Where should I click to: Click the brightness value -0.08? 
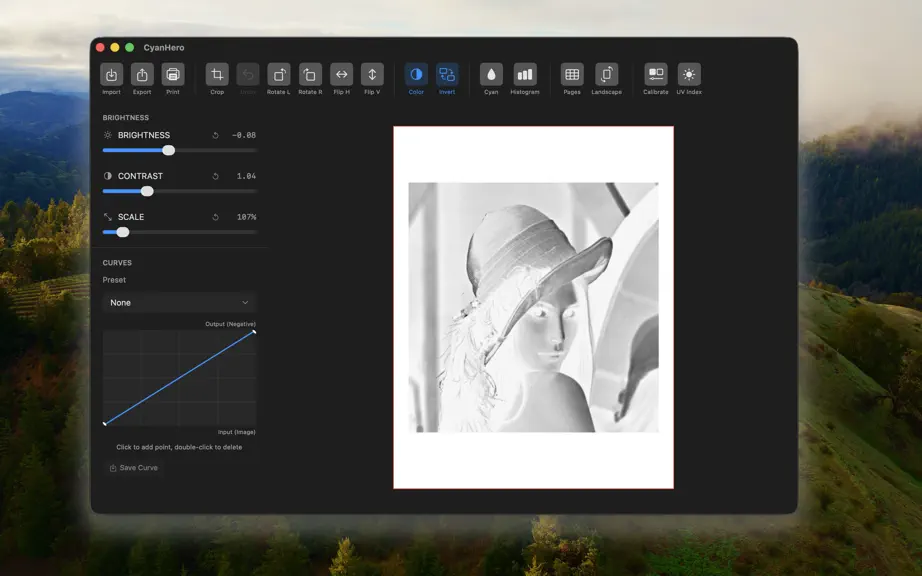point(244,135)
